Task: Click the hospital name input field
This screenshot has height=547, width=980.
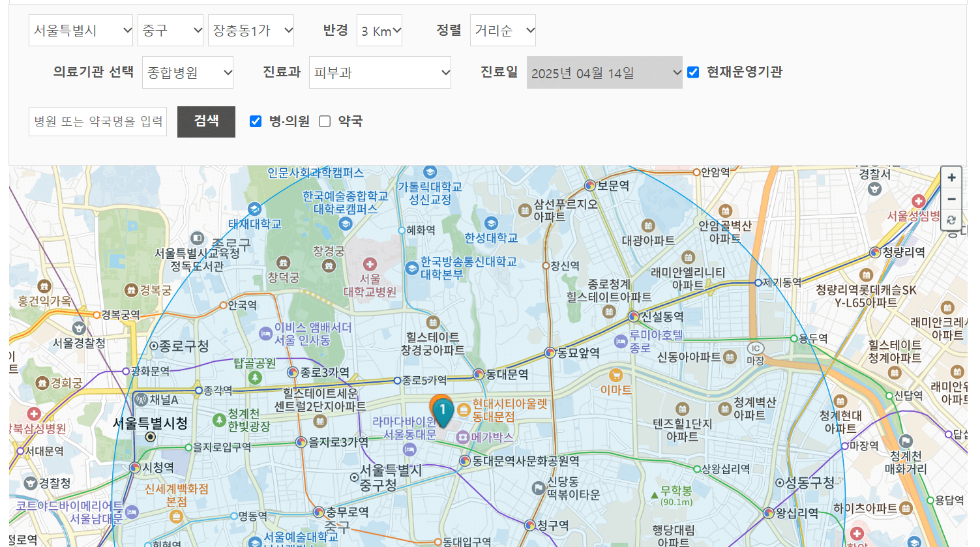Action: [97, 121]
